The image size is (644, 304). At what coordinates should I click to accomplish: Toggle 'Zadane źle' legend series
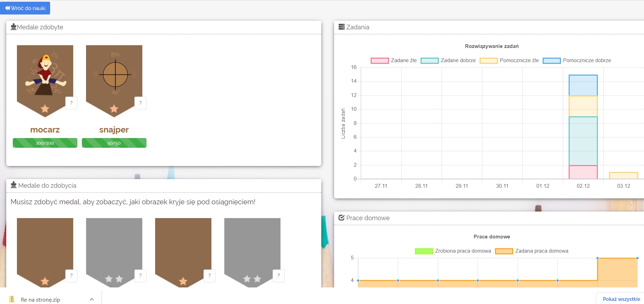394,61
